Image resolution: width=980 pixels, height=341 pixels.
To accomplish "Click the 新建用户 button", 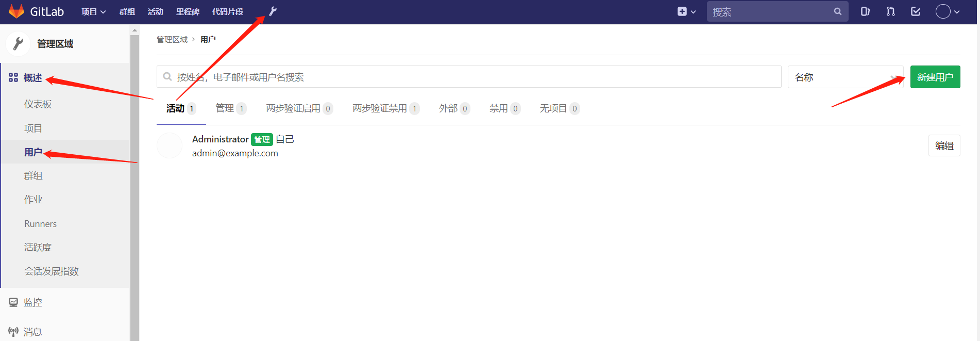I will 935,77.
